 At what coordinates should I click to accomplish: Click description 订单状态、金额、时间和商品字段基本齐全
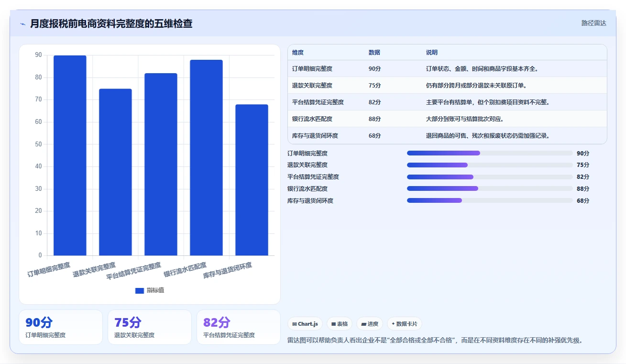click(483, 69)
